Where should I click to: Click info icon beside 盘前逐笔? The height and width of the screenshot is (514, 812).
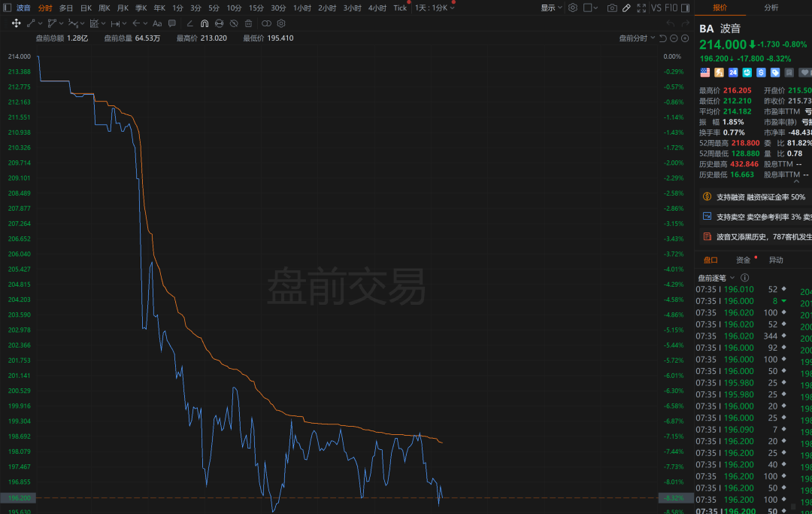pyautogui.click(x=744, y=278)
